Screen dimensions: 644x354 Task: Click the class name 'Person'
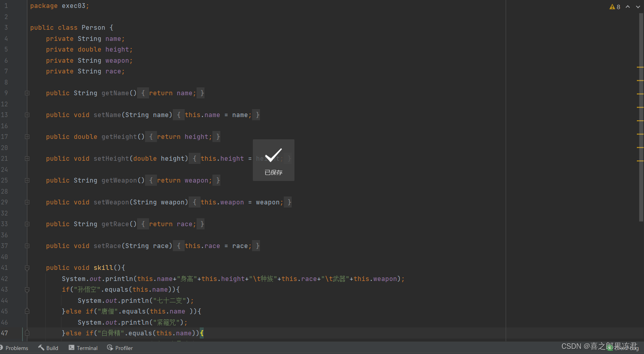pyautogui.click(x=94, y=28)
